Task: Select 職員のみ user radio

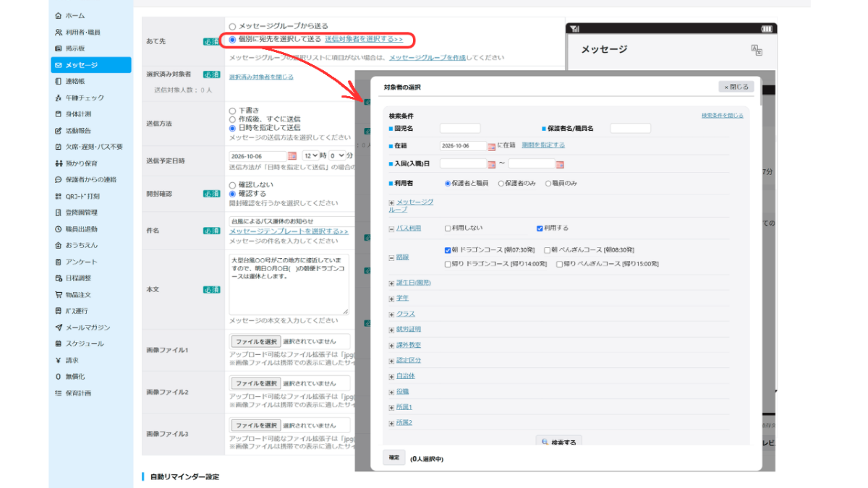Action: [548, 184]
